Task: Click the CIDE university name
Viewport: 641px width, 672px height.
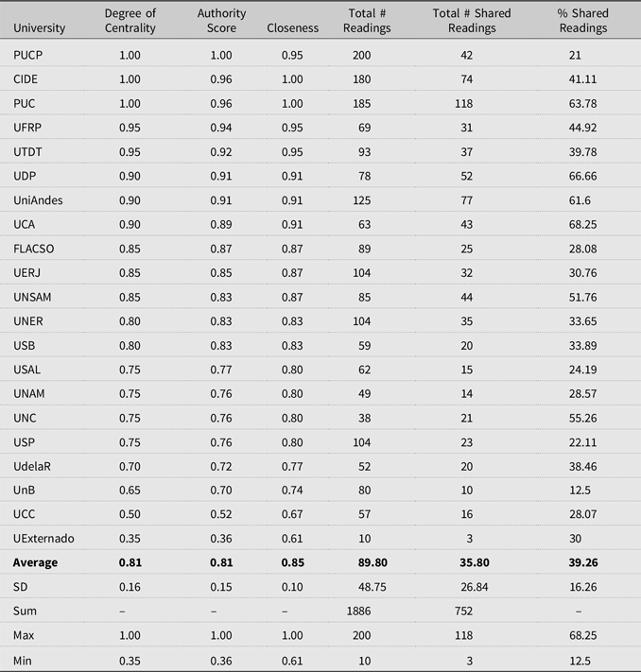Action: click(26, 79)
